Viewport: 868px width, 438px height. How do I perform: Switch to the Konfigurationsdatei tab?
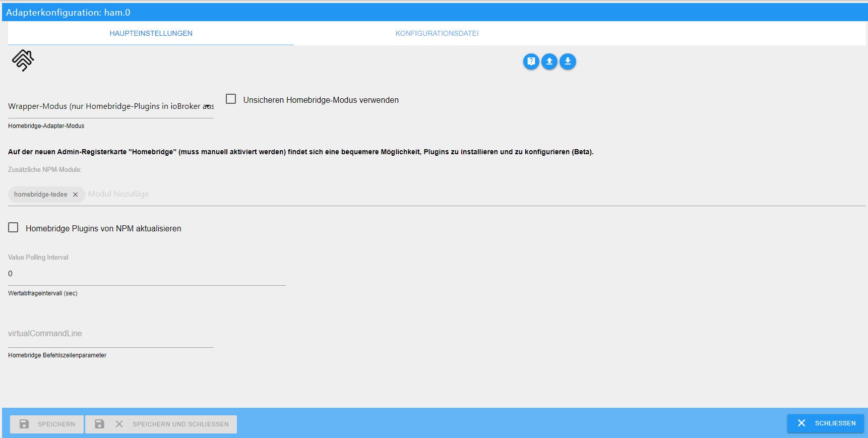pyautogui.click(x=437, y=33)
